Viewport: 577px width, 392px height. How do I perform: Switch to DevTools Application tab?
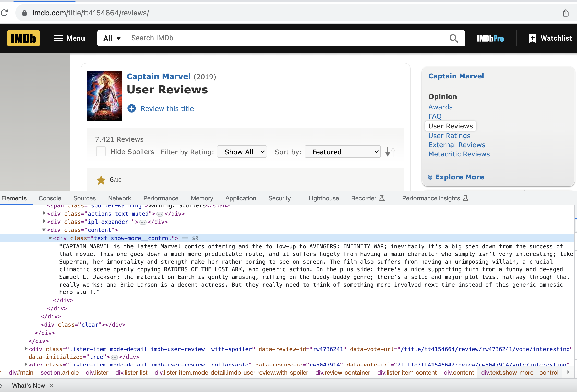point(241,198)
